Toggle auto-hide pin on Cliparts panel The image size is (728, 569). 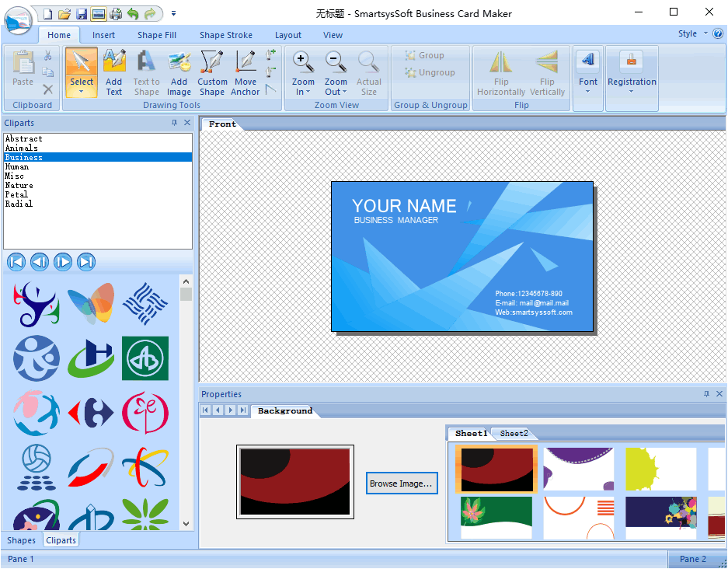click(x=175, y=123)
